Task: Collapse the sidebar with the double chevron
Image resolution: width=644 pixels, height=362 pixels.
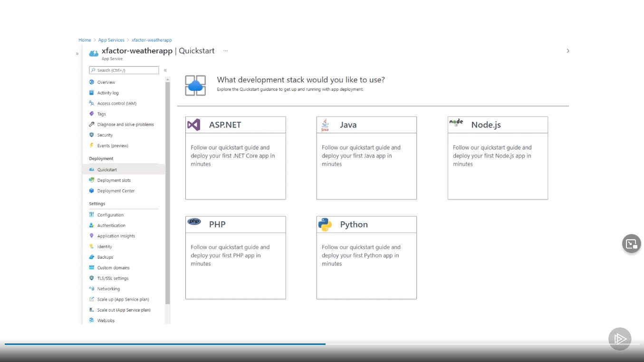Action: point(165,69)
